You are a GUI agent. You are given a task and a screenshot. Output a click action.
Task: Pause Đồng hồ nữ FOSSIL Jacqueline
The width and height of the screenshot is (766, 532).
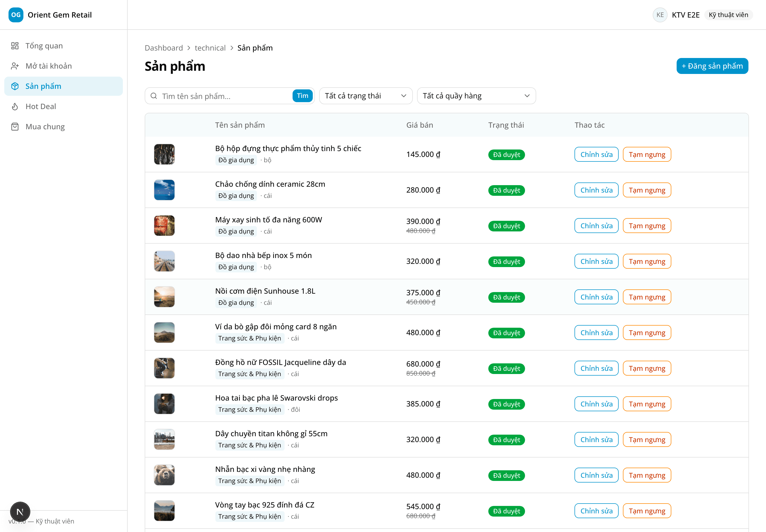(647, 368)
